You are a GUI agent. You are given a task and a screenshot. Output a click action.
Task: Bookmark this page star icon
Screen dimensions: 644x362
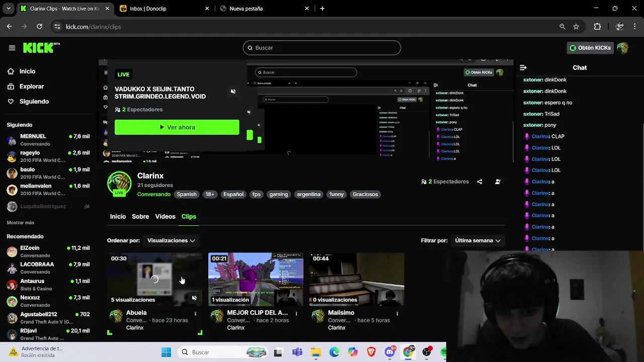point(576,27)
